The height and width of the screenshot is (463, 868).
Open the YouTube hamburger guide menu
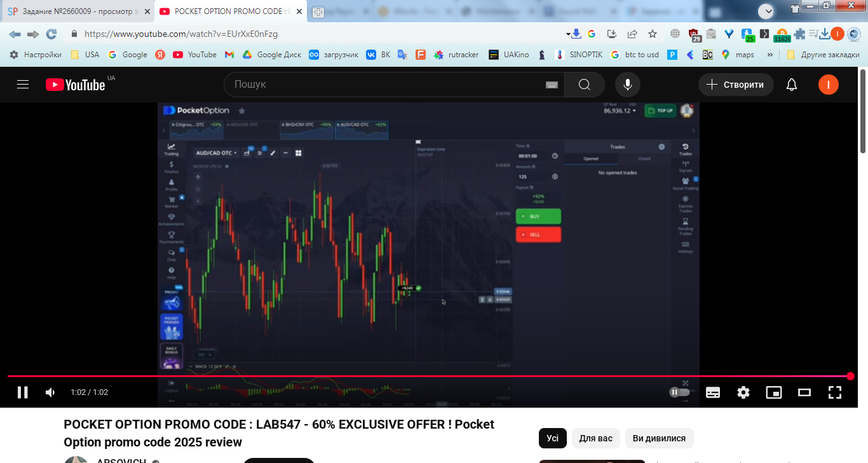point(23,85)
